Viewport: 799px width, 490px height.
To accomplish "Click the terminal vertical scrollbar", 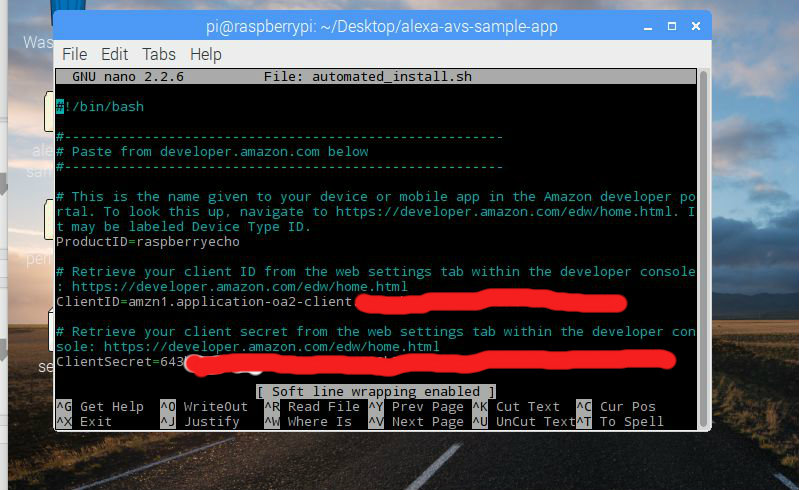I will point(703,249).
